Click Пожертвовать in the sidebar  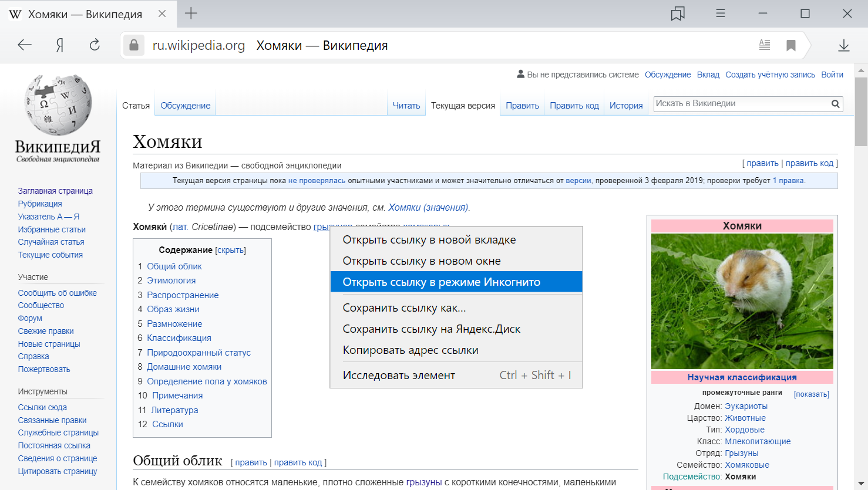44,369
